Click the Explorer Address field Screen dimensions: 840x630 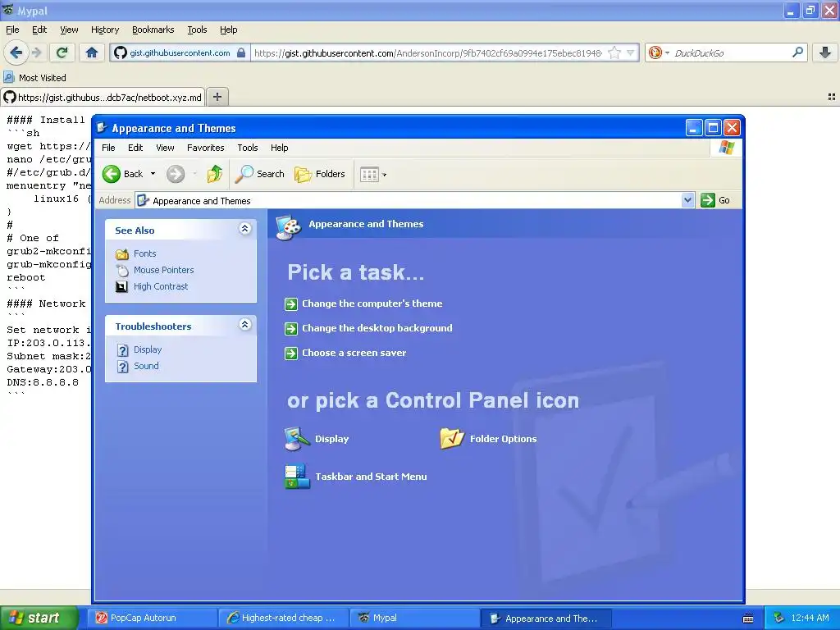[x=409, y=200]
